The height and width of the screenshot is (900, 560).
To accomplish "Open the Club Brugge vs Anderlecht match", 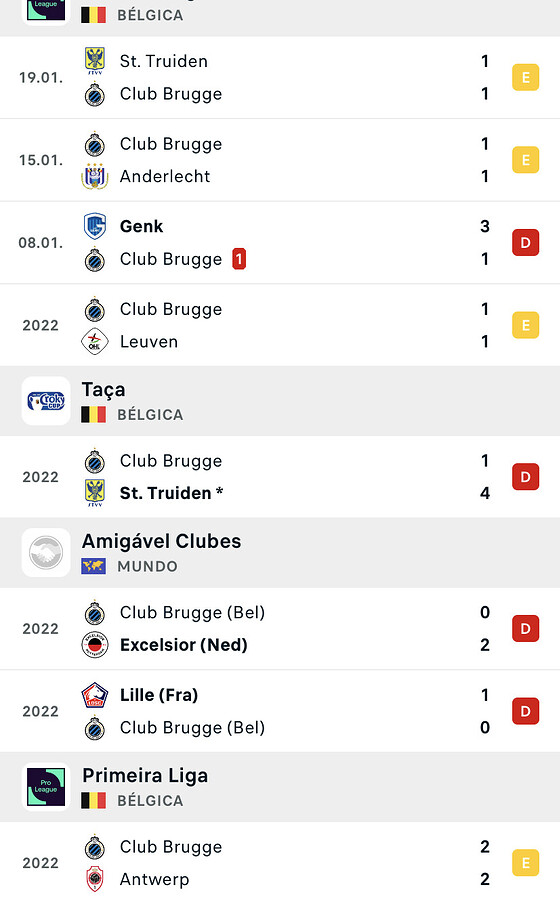I will pyautogui.click(x=280, y=160).
